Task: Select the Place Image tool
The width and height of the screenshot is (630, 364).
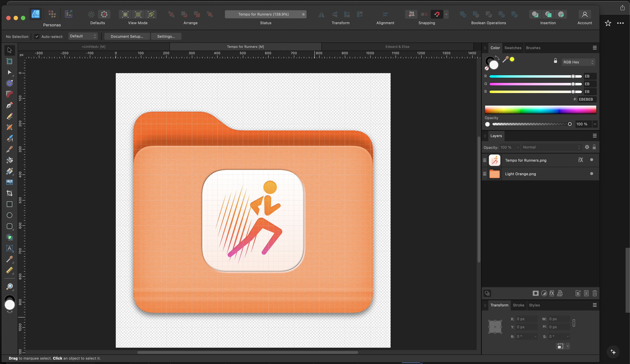Action: click(x=10, y=182)
